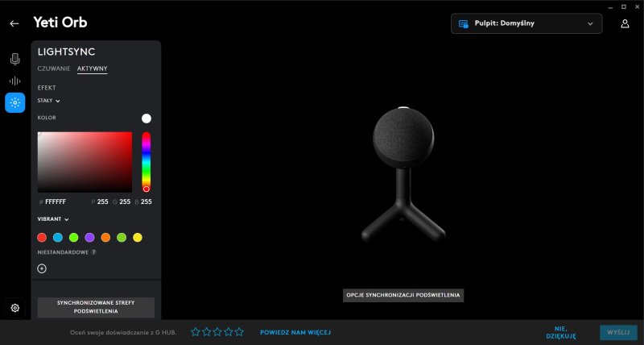Select the blue vibrant swatch
Image resolution: width=644 pixels, height=345 pixels.
(x=58, y=237)
